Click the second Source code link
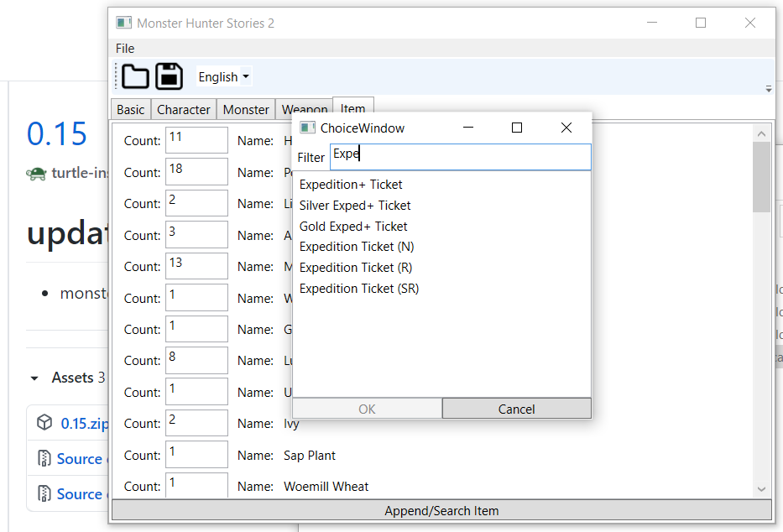The height and width of the screenshot is (532, 783). [x=80, y=493]
